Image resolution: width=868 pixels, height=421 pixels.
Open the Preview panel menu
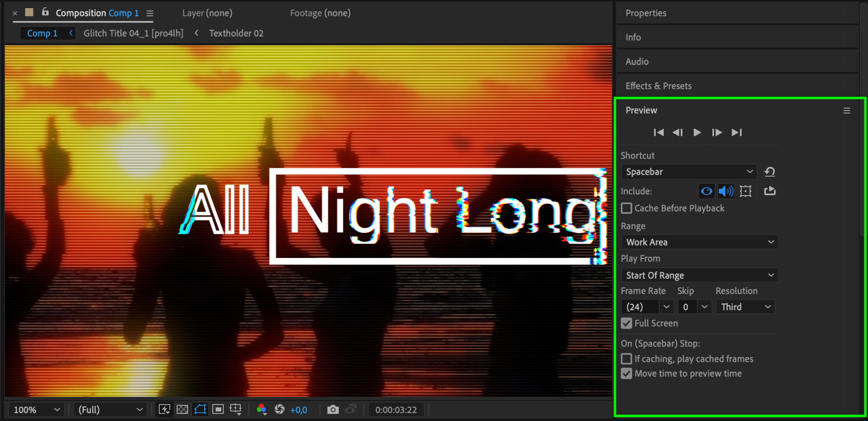pyautogui.click(x=847, y=111)
